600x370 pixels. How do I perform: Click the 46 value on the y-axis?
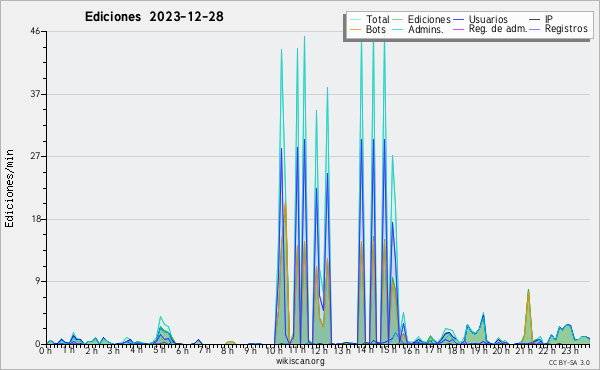(35, 31)
